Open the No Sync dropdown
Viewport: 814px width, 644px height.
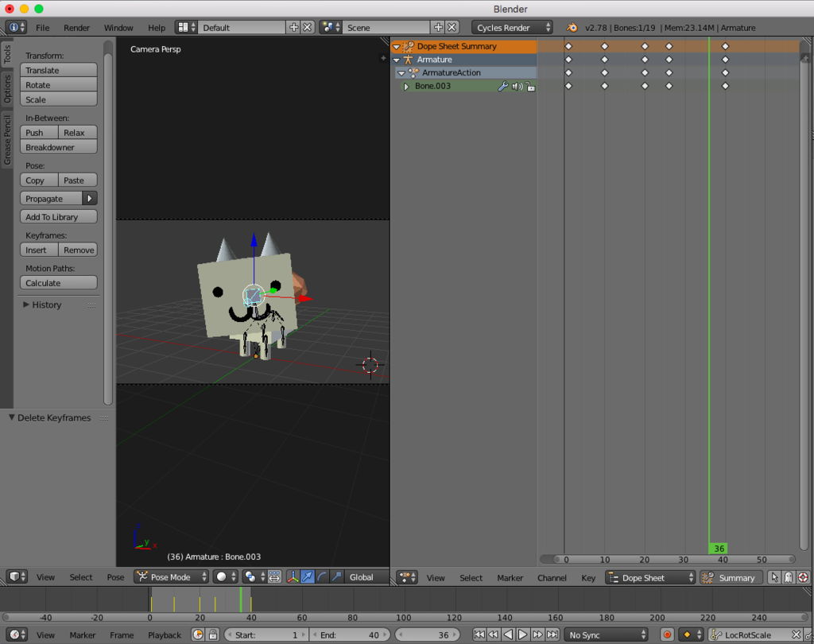(606, 634)
